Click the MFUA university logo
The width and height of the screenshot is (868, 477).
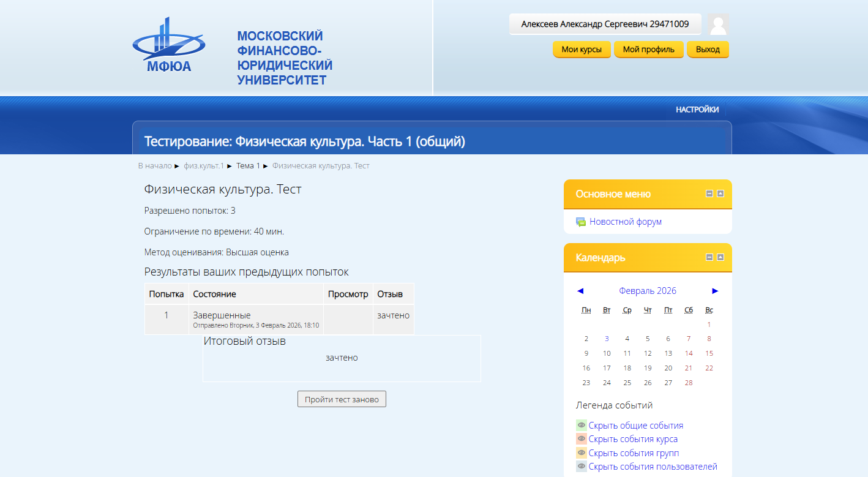point(168,45)
